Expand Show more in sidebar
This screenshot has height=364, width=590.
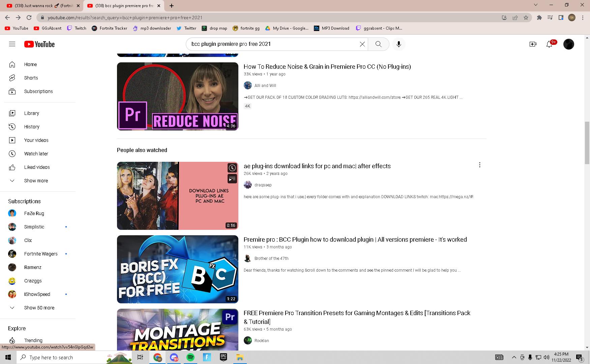pyautogui.click(x=36, y=181)
